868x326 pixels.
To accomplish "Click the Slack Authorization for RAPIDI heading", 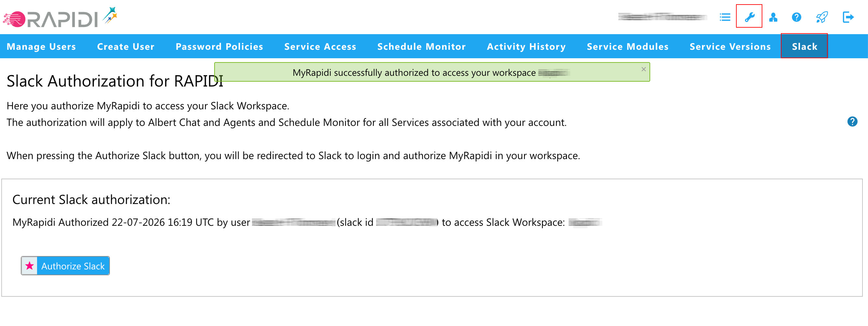I will click(x=115, y=81).
